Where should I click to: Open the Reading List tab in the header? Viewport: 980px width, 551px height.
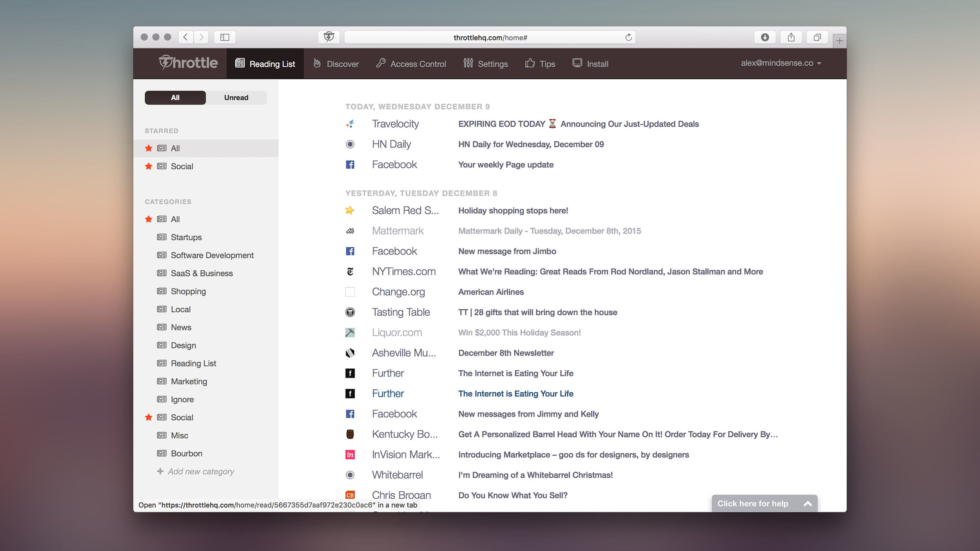point(265,63)
